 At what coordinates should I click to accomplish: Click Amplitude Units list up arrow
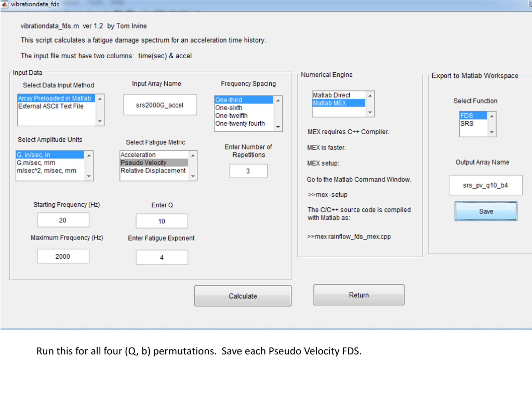coord(89,155)
